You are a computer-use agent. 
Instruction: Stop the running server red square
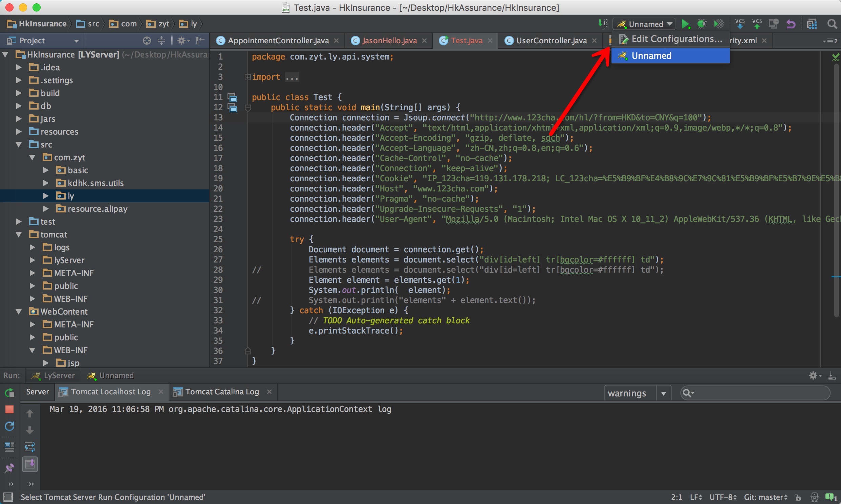click(9, 409)
